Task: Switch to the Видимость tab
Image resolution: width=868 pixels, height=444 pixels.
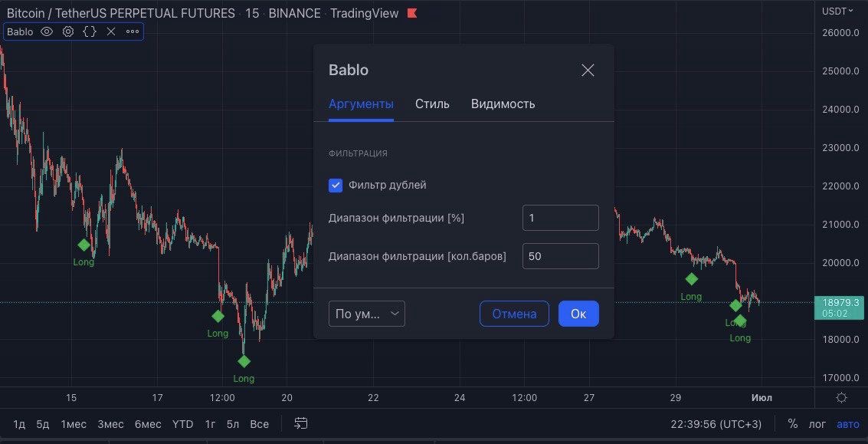Action: click(503, 104)
